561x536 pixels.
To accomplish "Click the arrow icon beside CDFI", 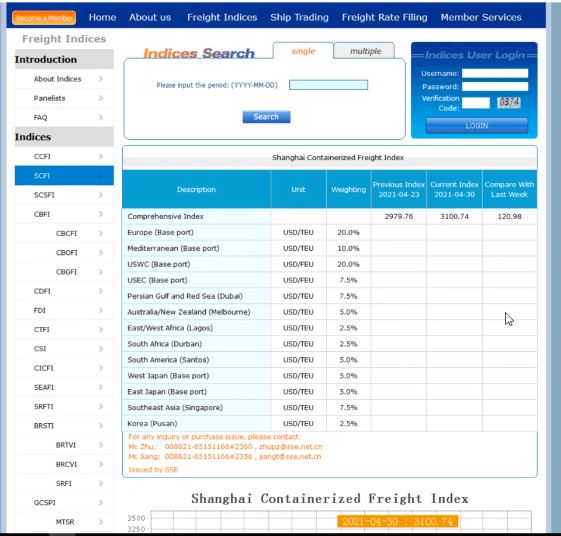I will coord(101,291).
